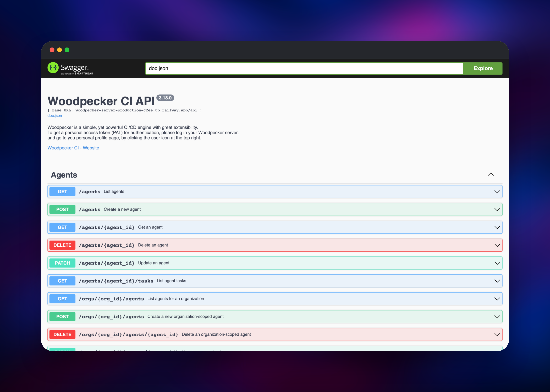The image size is (550, 392).
Task: Click the PATCH badge on Update an agent row
Action: (62, 263)
